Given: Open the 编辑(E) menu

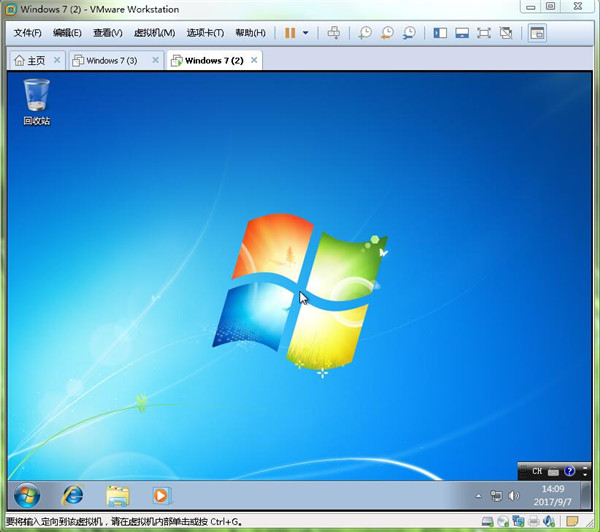Looking at the screenshot, I should (67, 33).
